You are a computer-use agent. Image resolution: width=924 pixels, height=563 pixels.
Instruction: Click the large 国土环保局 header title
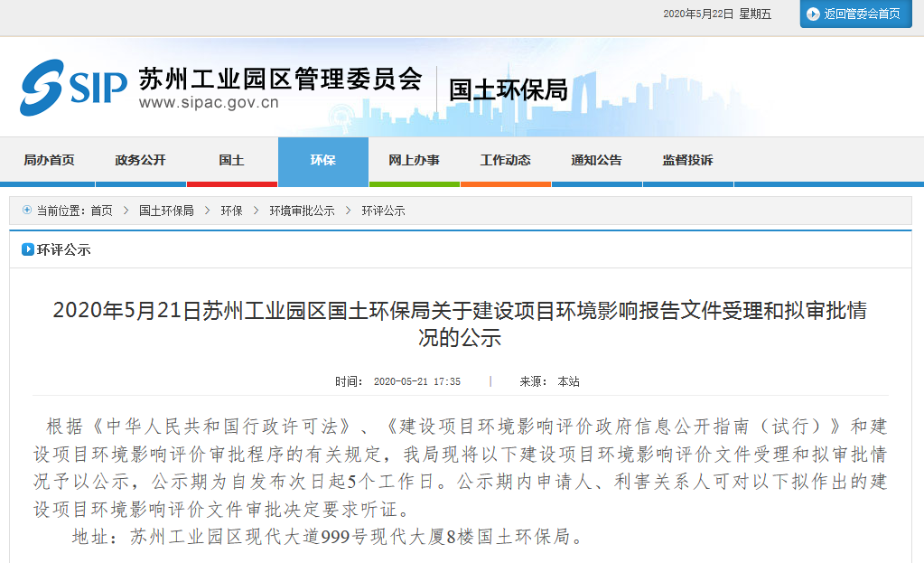click(508, 89)
